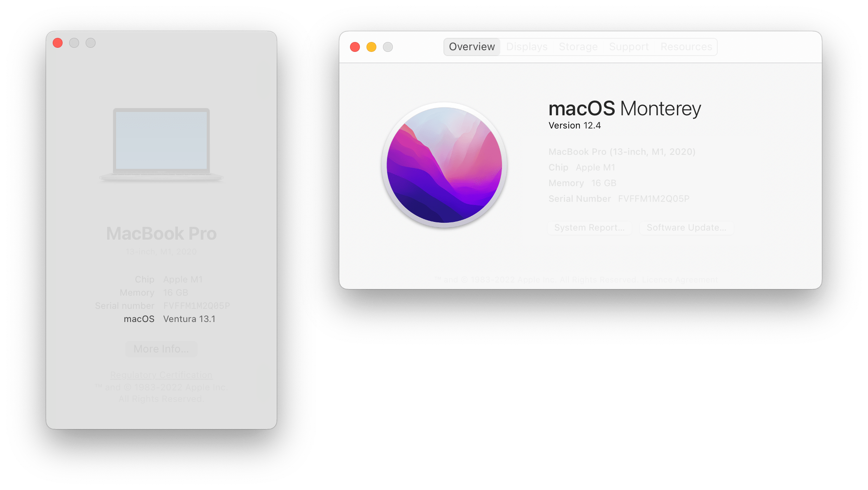Click the System Report... button
Screen dimensions: 868x490
click(x=589, y=228)
